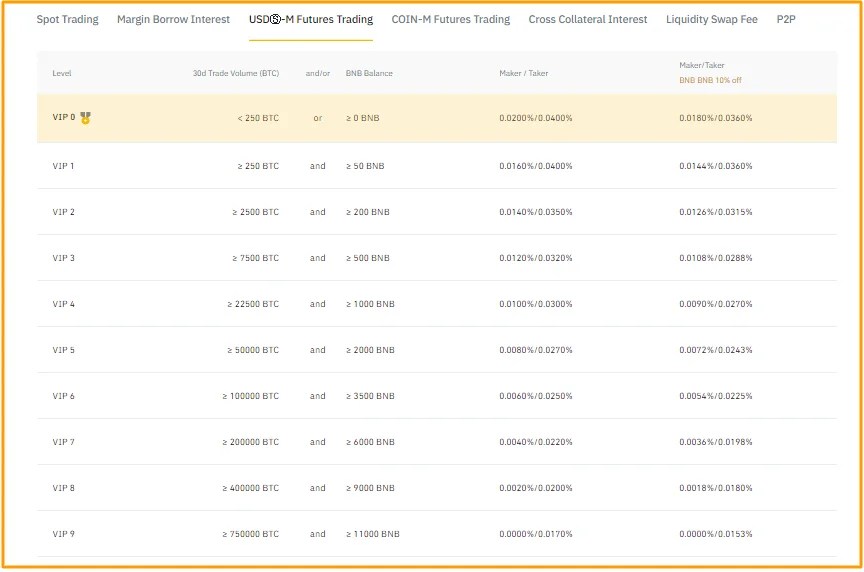864x572 pixels.
Task: Click the ≥ 3500 BNB balance cell
Action: tap(370, 396)
